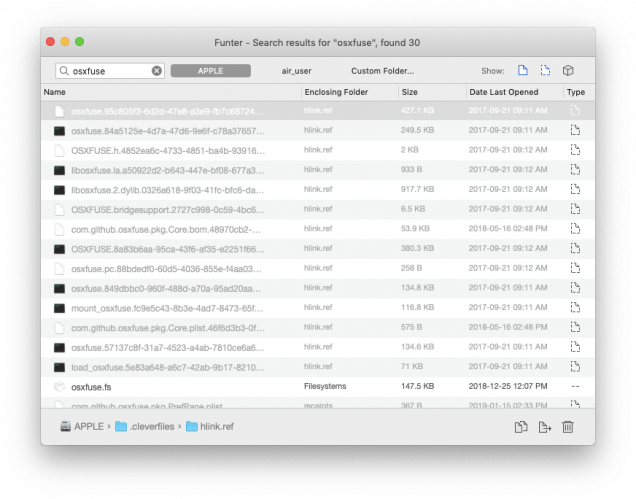Click executable icon of mount_osxfuse
This screenshot has height=499, width=636.
tap(60, 308)
